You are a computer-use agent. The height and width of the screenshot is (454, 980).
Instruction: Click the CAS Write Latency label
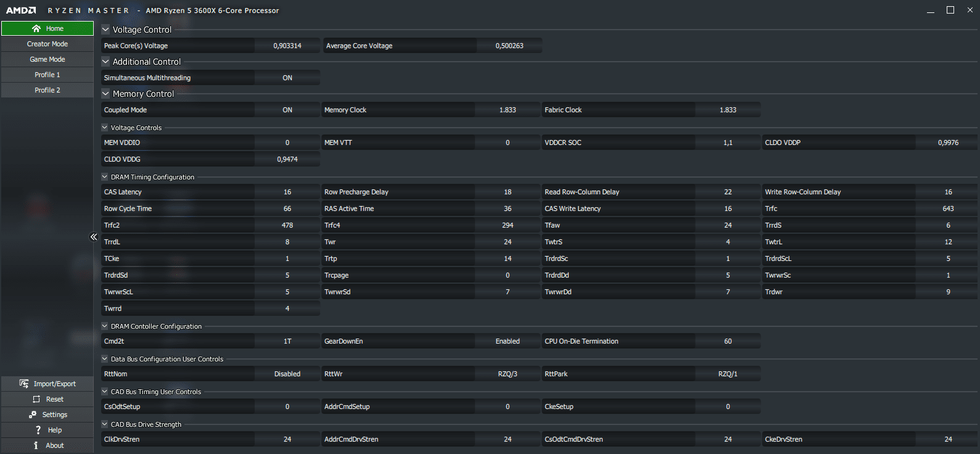[x=572, y=208]
